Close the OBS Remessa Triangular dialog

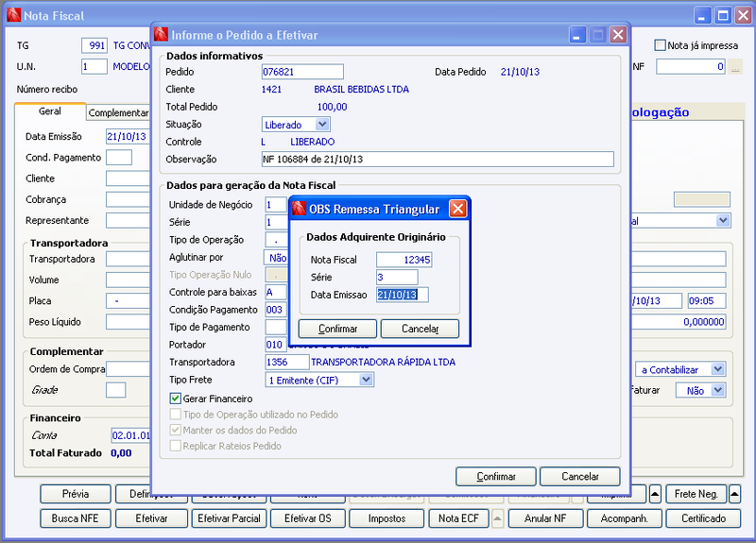[457, 209]
